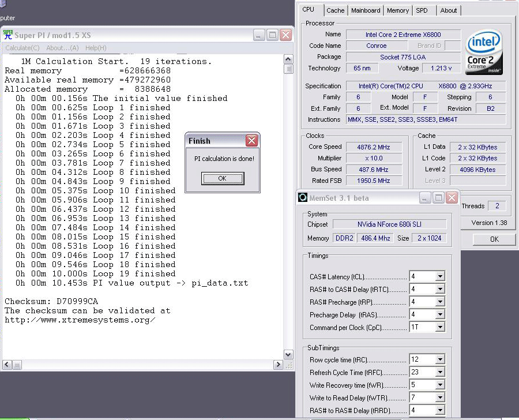The height and width of the screenshot is (420, 519).
Task: Switch to the Mainboard tab in CPU-Z
Action: coord(366,10)
